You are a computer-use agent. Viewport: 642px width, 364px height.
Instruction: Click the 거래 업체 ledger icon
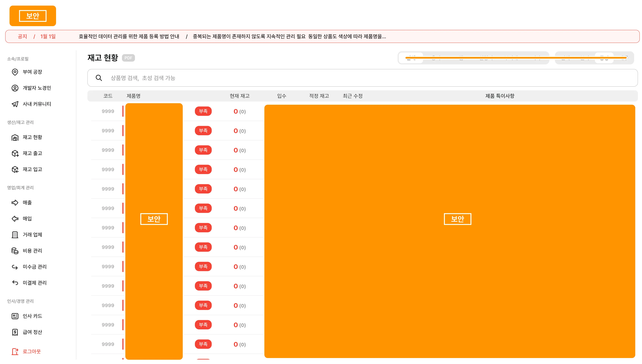click(x=15, y=234)
